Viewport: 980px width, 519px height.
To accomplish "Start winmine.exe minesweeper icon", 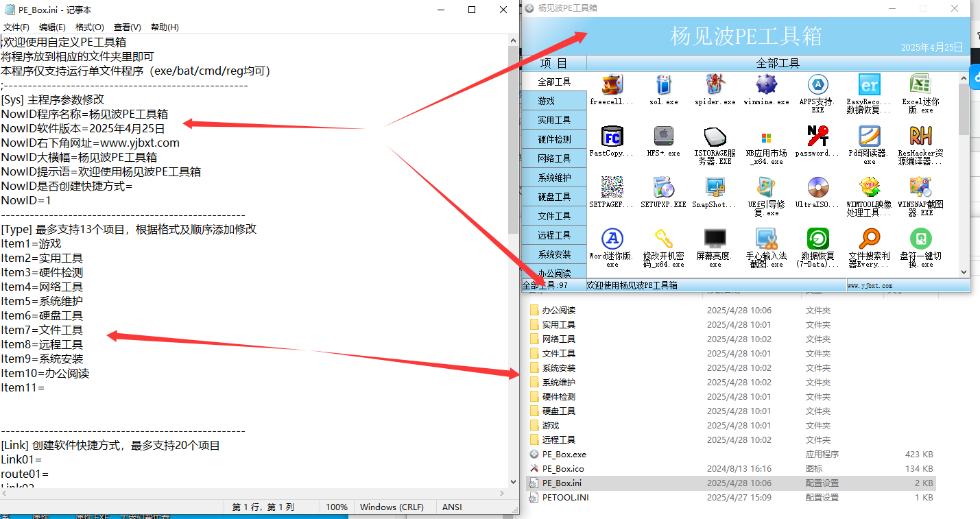I will tap(766, 86).
